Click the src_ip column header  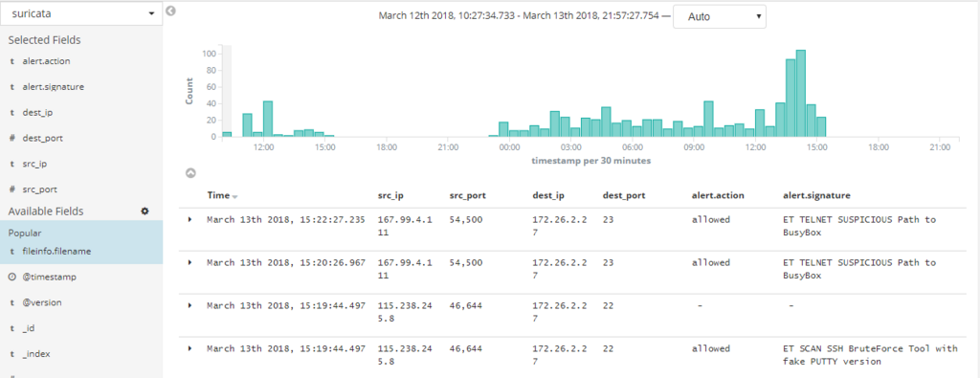[x=390, y=195]
